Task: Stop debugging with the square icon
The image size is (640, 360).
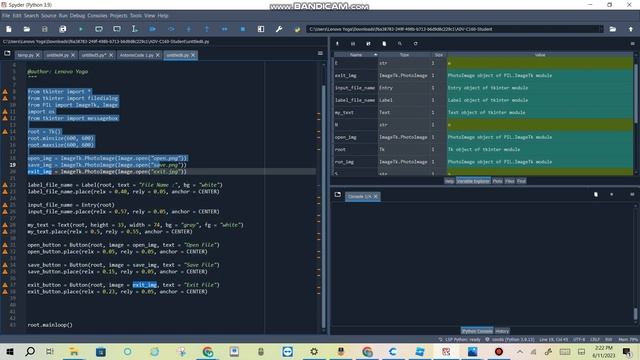Action: click(242, 29)
